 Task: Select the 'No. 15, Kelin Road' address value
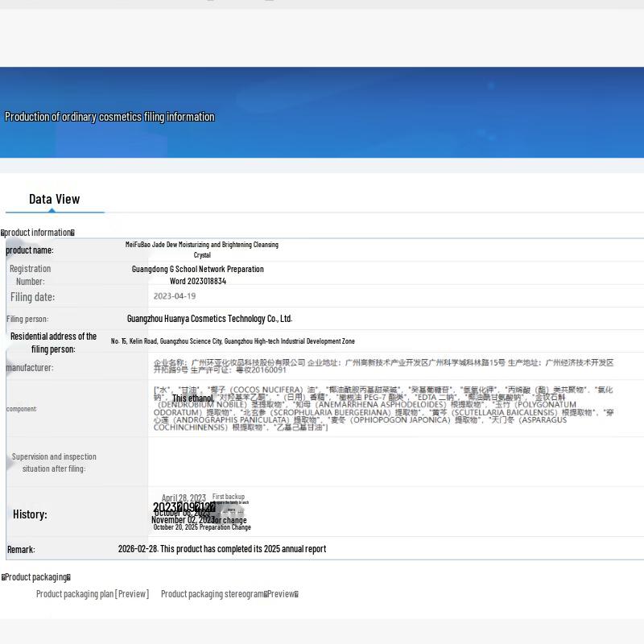pos(233,341)
